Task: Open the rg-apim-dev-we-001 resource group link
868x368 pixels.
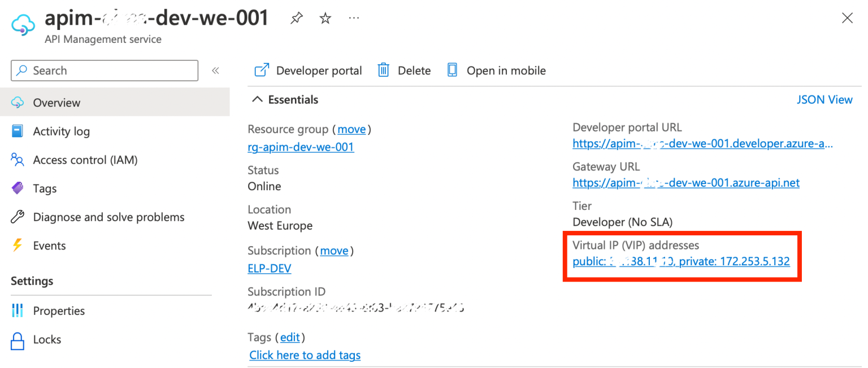Action: click(301, 147)
